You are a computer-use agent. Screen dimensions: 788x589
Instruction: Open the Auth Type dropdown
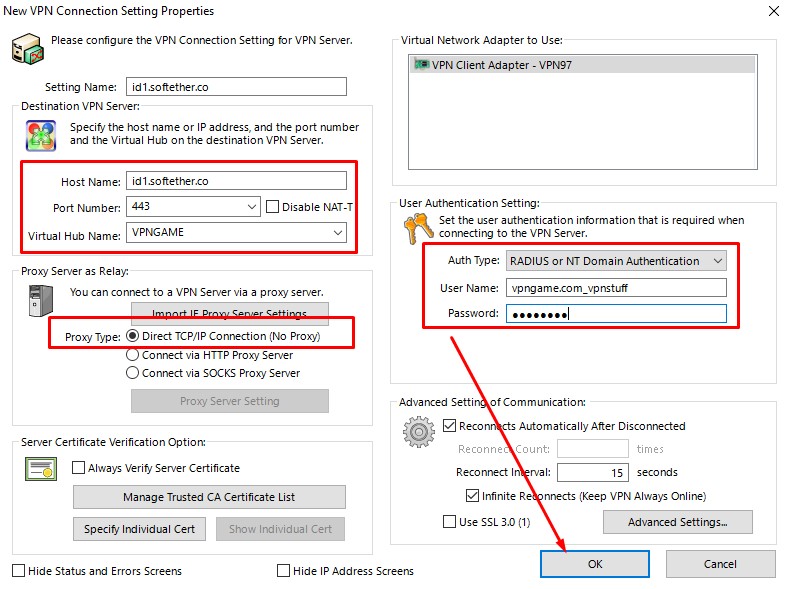[x=718, y=261]
